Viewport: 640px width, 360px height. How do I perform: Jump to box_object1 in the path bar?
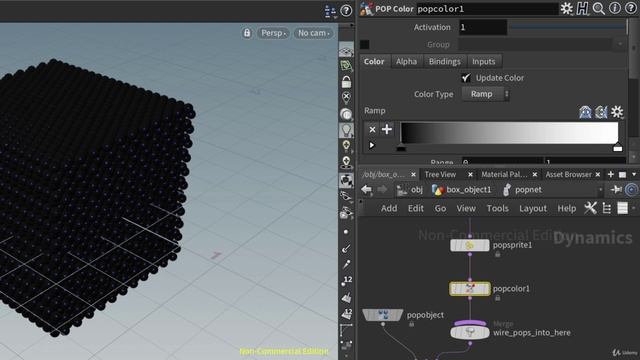click(462, 189)
